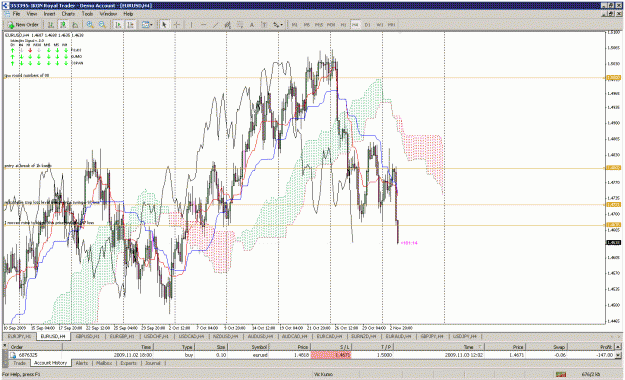The width and height of the screenshot is (625, 380).
Task: Zoom in on the chart
Action: click(90, 25)
